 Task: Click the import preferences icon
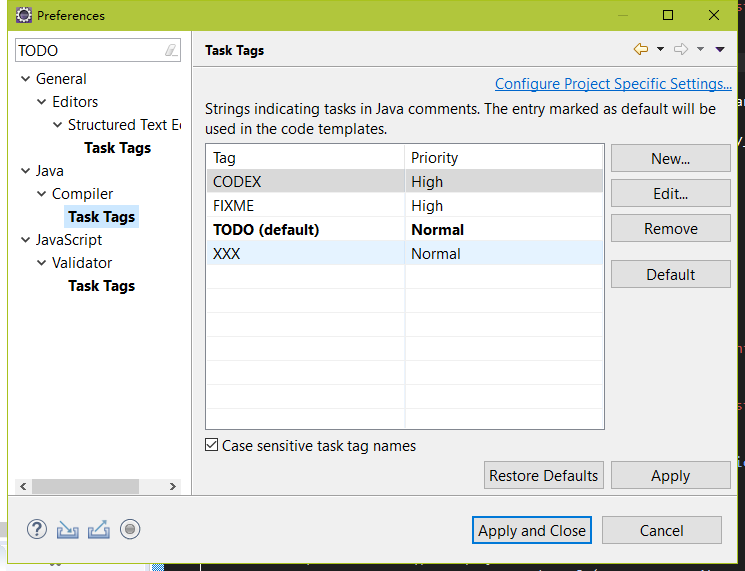point(67,529)
